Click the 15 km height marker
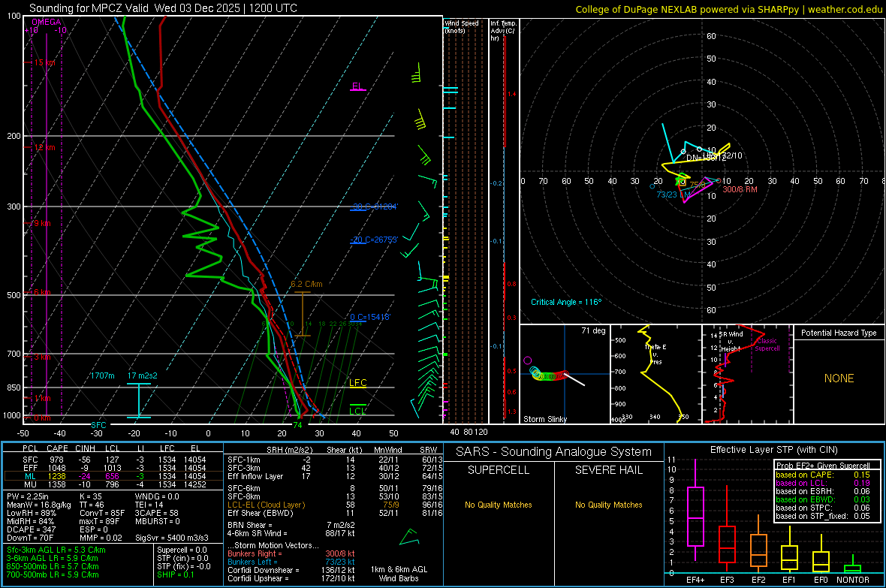The width and height of the screenshot is (886, 588). click(x=44, y=63)
